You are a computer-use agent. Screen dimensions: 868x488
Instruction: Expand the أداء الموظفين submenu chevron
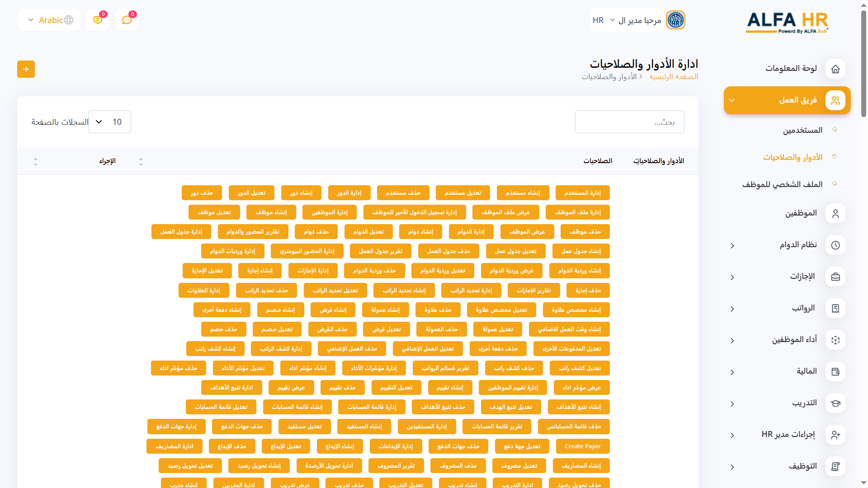tap(732, 340)
